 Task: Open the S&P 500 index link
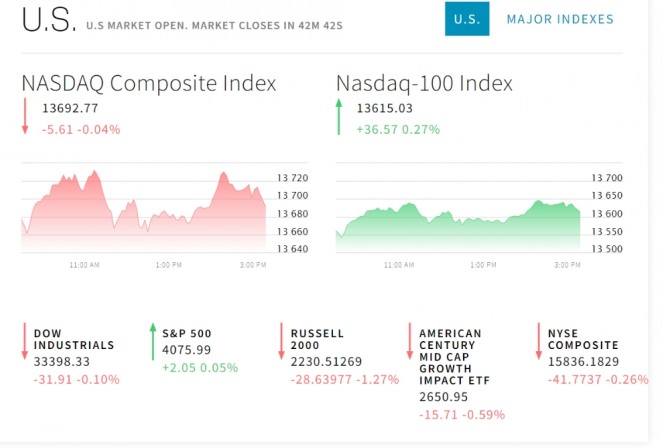click(186, 333)
